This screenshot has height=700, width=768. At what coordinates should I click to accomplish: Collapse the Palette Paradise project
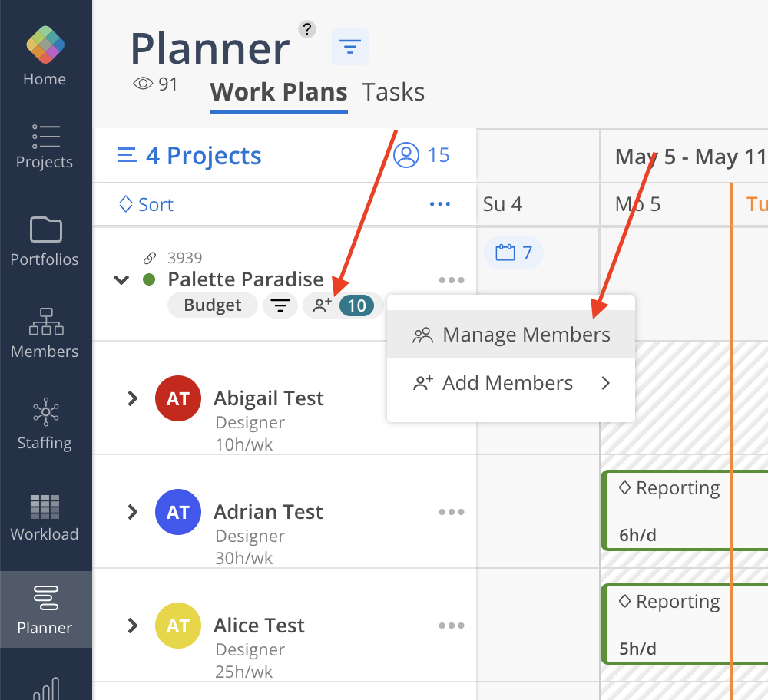pos(121,280)
